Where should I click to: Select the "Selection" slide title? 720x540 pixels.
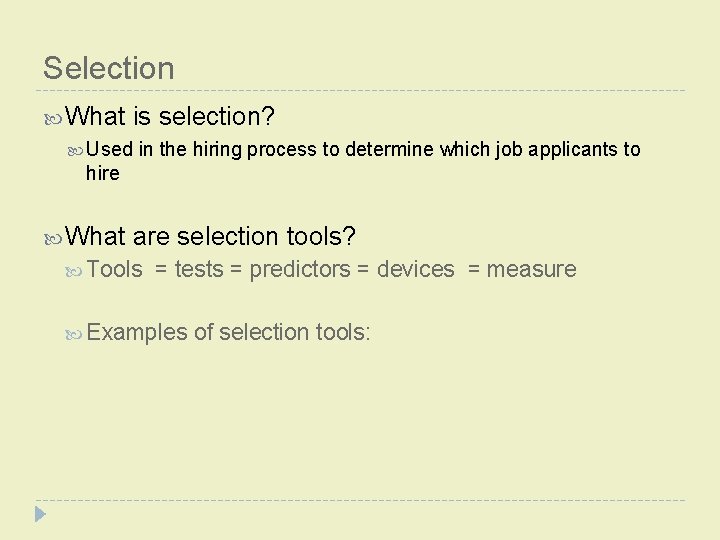(108, 68)
